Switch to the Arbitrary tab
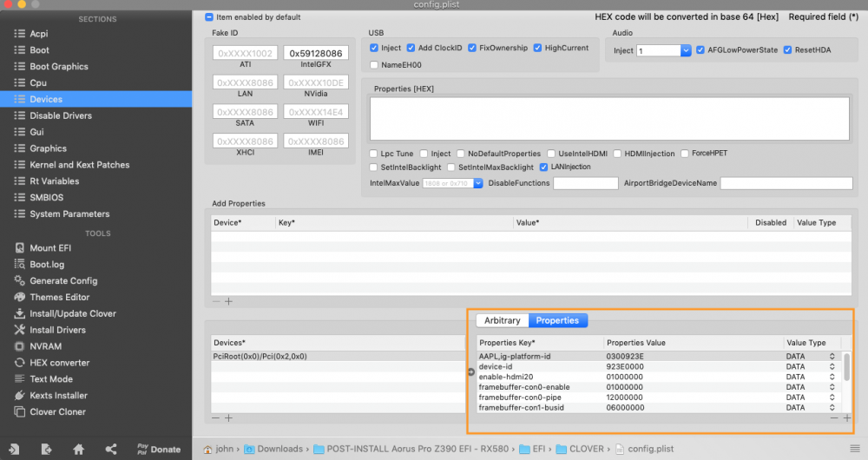This screenshot has width=868, height=460. pyautogui.click(x=502, y=320)
